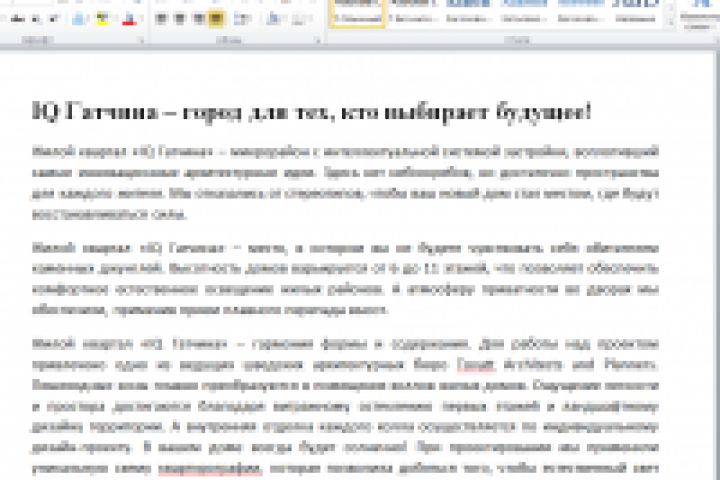The image size is (720, 480).
Task: Apply the style next to Обычный
Action: click(412, 13)
